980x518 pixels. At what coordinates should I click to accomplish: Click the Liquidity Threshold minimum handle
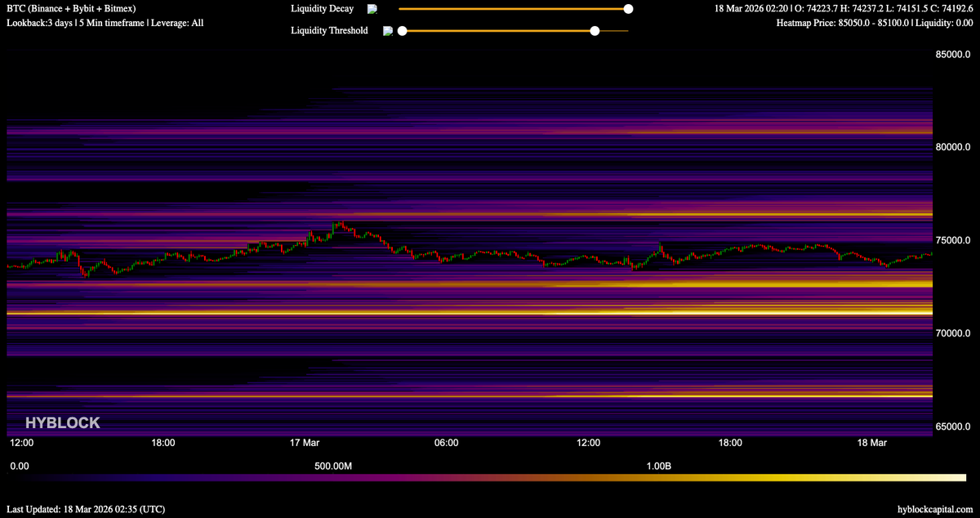click(402, 31)
